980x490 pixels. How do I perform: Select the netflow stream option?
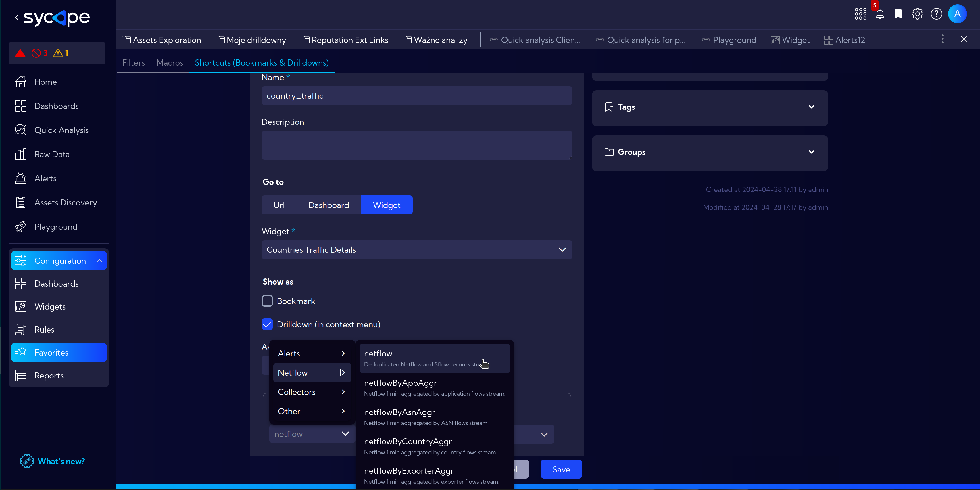tap(435, 358)
